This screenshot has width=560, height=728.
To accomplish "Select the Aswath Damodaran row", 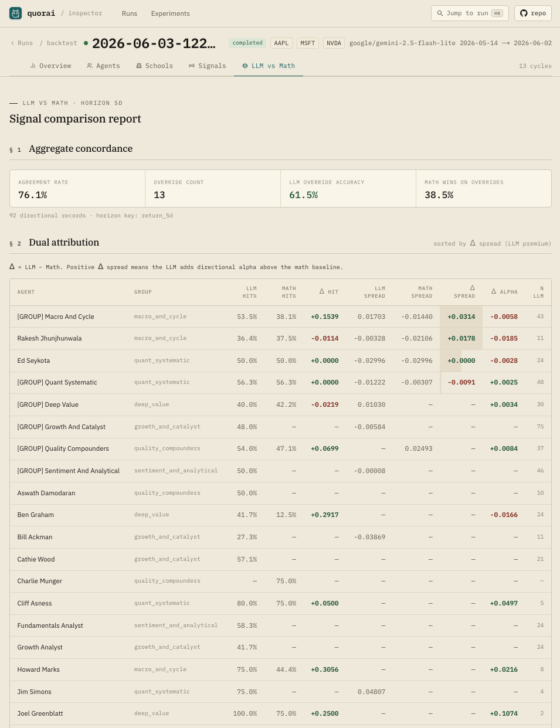I will [280, 493].
